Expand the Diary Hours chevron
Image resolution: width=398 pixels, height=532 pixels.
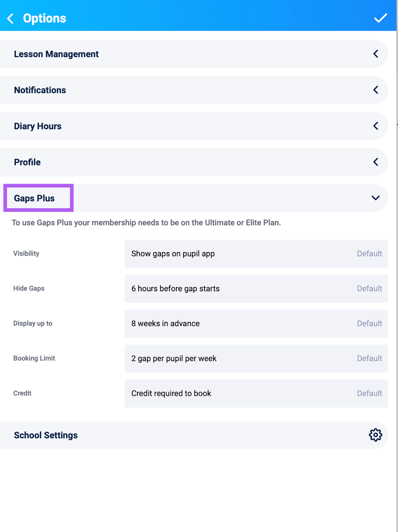(376, 126)
